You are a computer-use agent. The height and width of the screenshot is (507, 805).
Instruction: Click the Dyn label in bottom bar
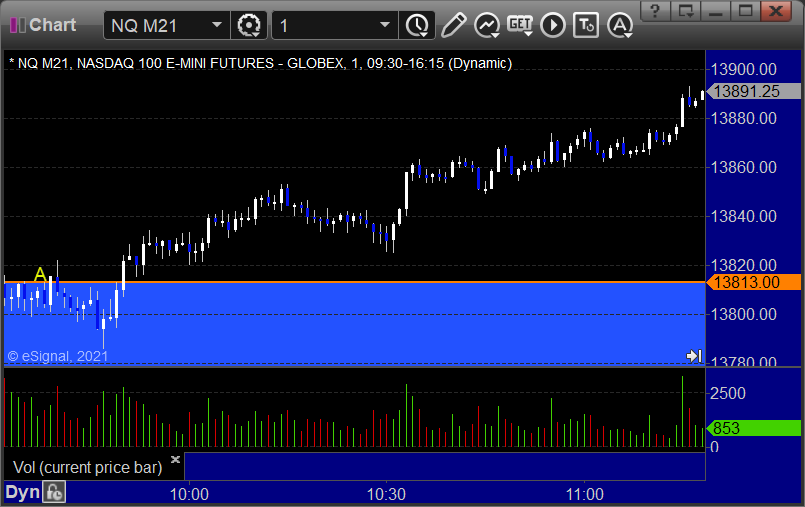point(22,492)
